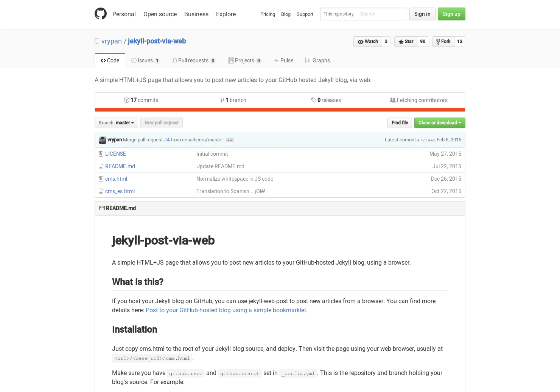Toggle watching via the Watch button

[x=368, y=42]
